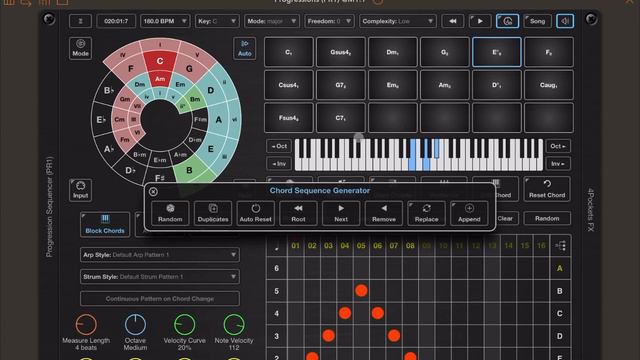Select the D chord on the wheel
This screenshot has height=360, width=640.
211,90
